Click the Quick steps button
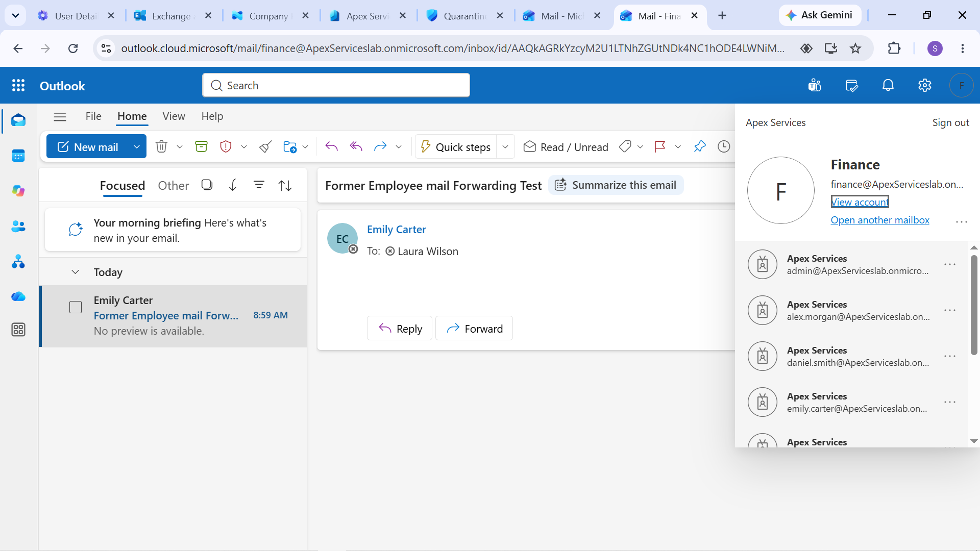 tap(456, 147)
